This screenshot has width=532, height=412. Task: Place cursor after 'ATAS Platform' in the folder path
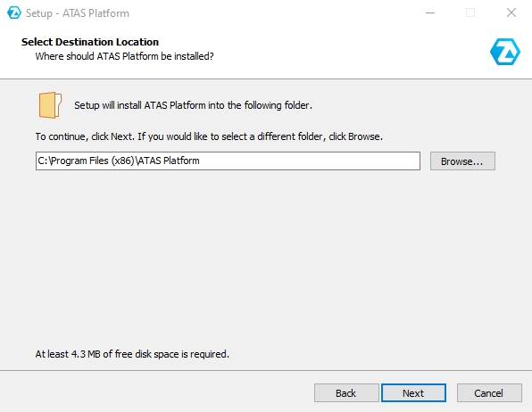click(x=201, y=161)
